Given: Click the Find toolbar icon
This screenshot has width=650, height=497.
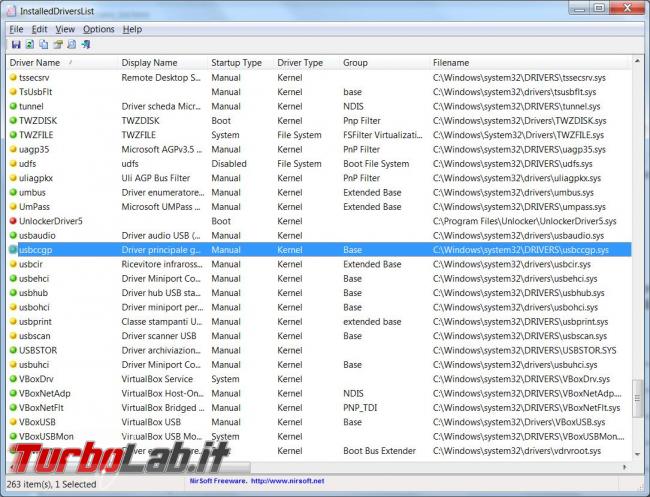Looking at the screenshot, I should [72, 44].
